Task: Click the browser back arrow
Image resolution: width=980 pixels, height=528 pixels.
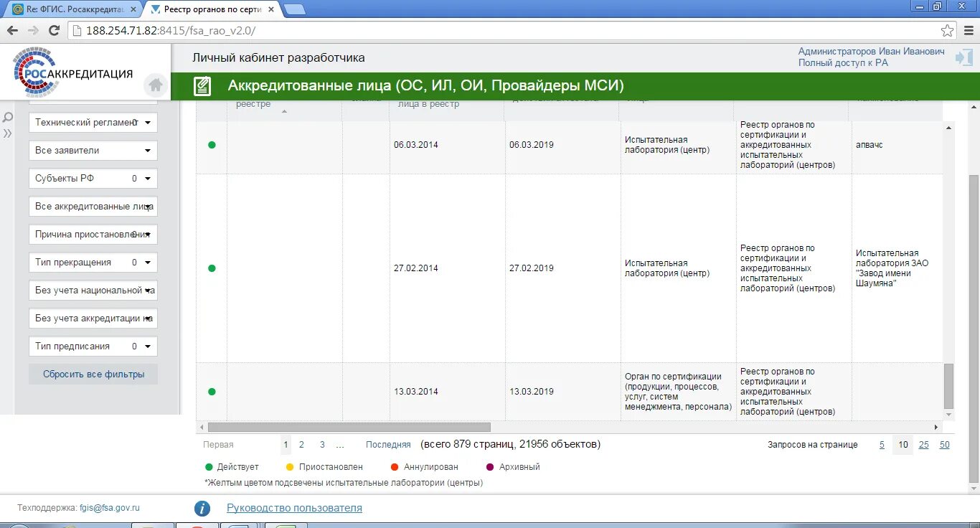Action: (x=12, y=30)
